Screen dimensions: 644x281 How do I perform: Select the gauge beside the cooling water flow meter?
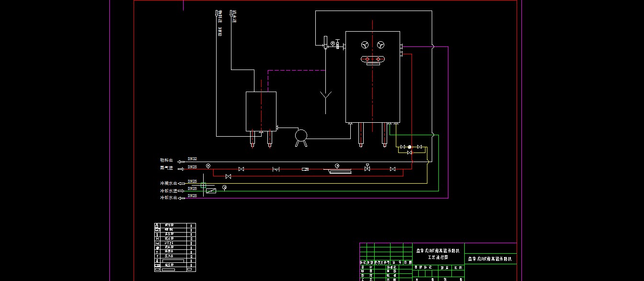point(224,187)
